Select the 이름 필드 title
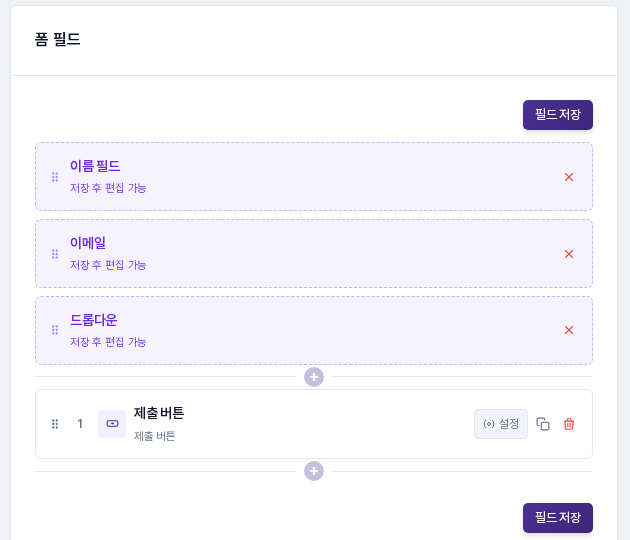 (x=95, y=166)
